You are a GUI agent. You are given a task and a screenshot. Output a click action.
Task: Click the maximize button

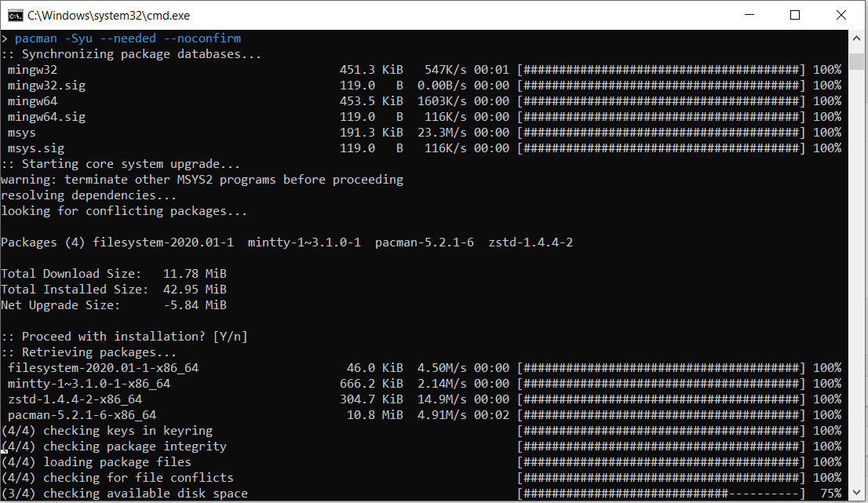click(x=795, y=14)
